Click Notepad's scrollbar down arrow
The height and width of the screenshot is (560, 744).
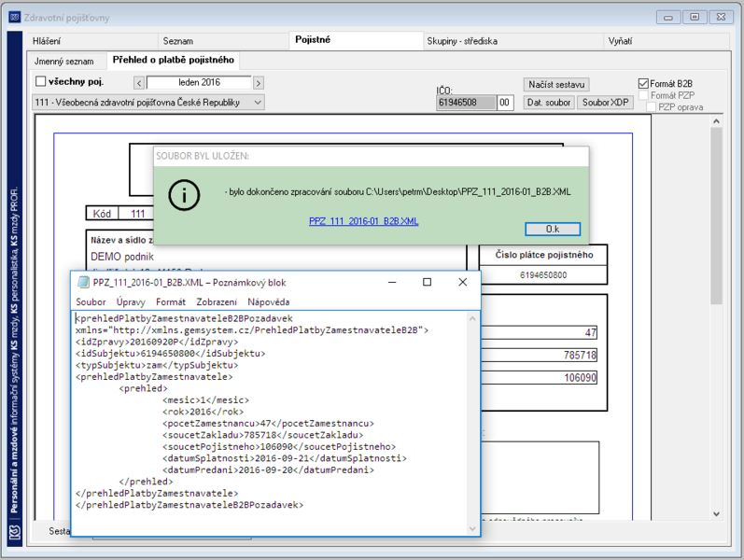coord(472,528)
